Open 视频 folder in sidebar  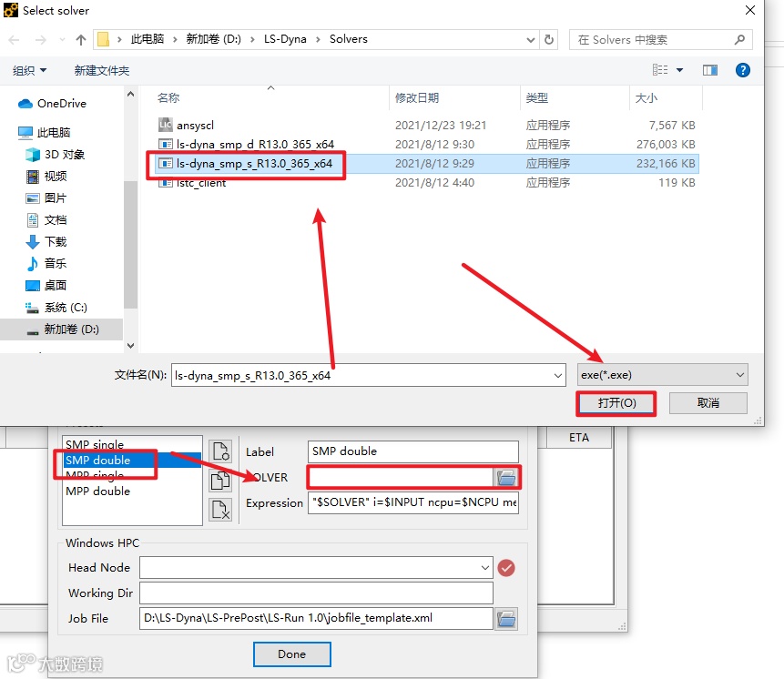point(46,176)
